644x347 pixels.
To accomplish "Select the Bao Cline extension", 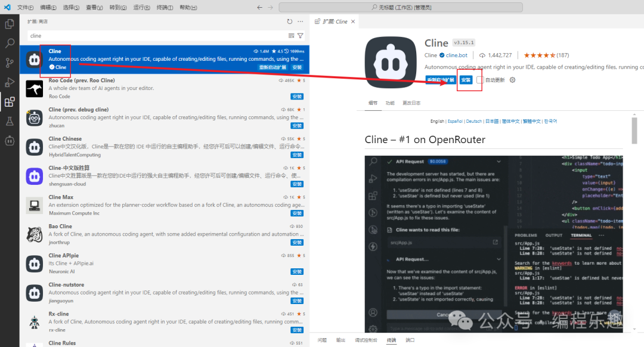I will 165,234.
